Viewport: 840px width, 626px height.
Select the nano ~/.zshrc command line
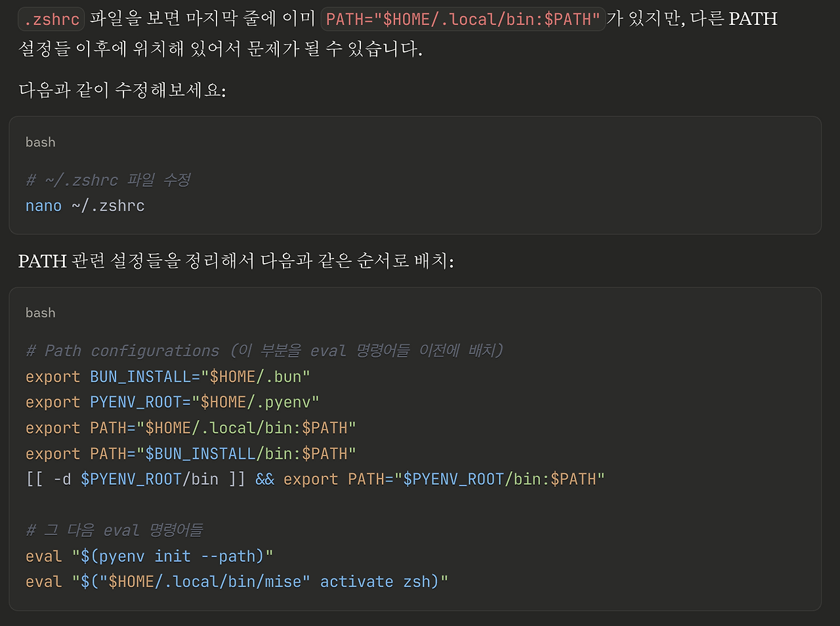click(85, 205)
